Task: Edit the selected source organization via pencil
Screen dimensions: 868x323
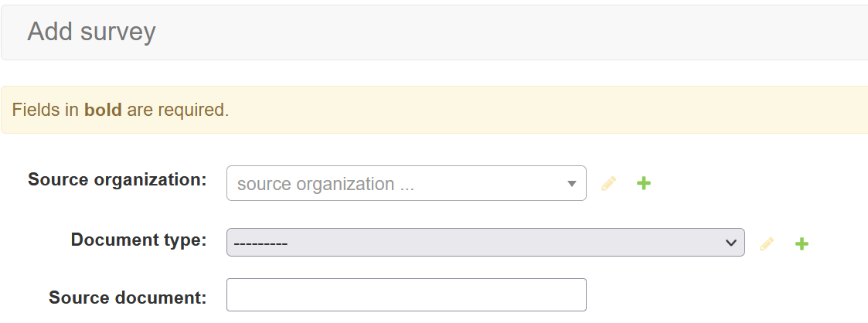Action: click(609, 184)
